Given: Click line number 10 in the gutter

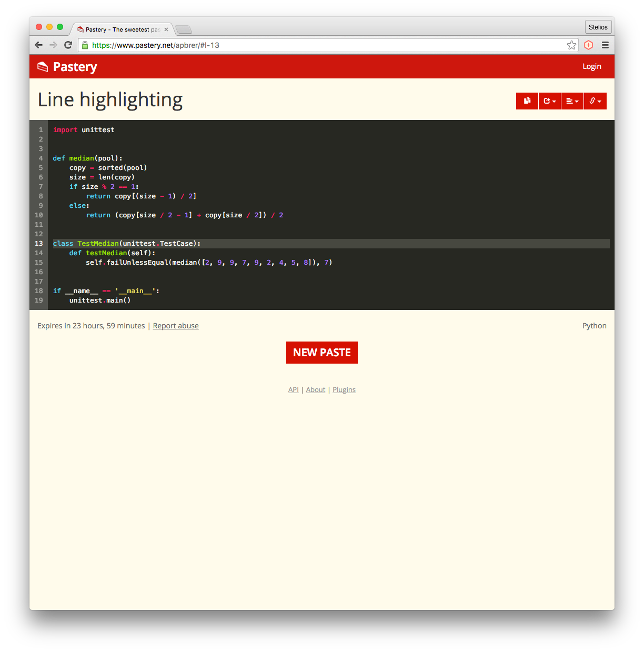Looking at the screenshot, I should pos(39,215).
